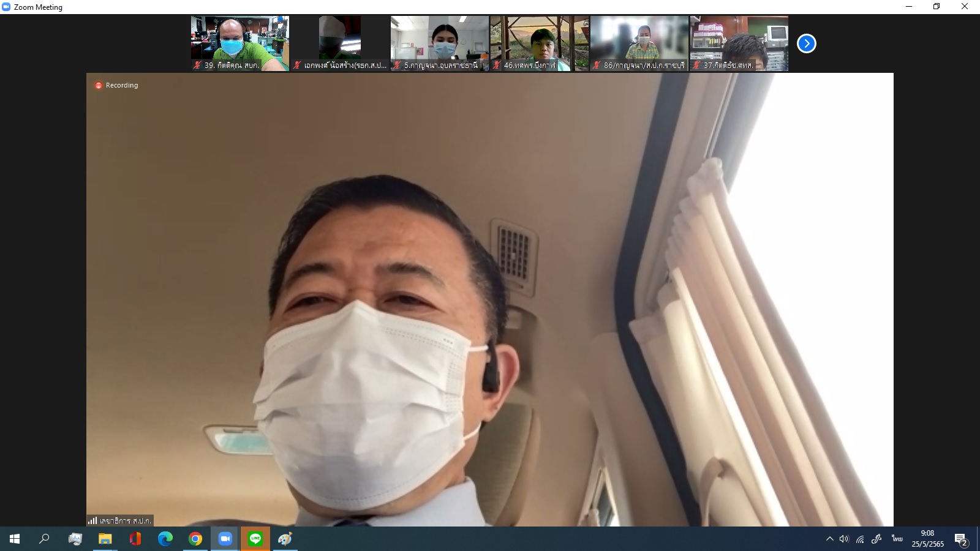Screen dimensions: 980x551
Task: Open the clock and date display
Action: pyautogui.click(x=927, y=539)
